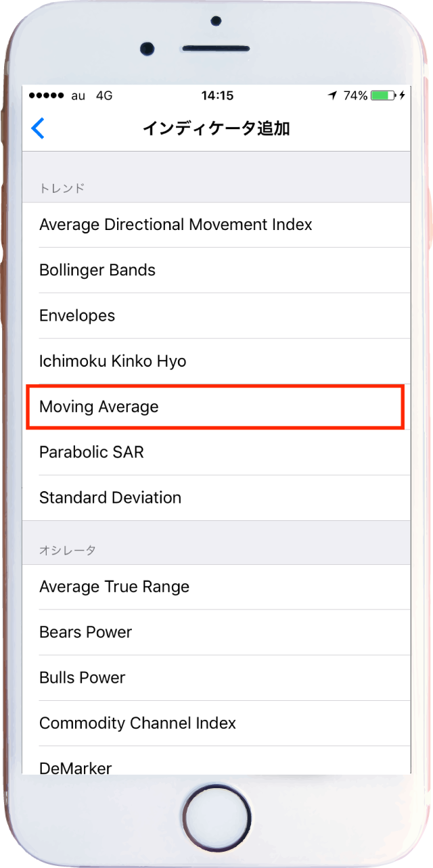Select Standard Deviation
The height and width of the screenshot is (868, 433).
click(110, 498)
